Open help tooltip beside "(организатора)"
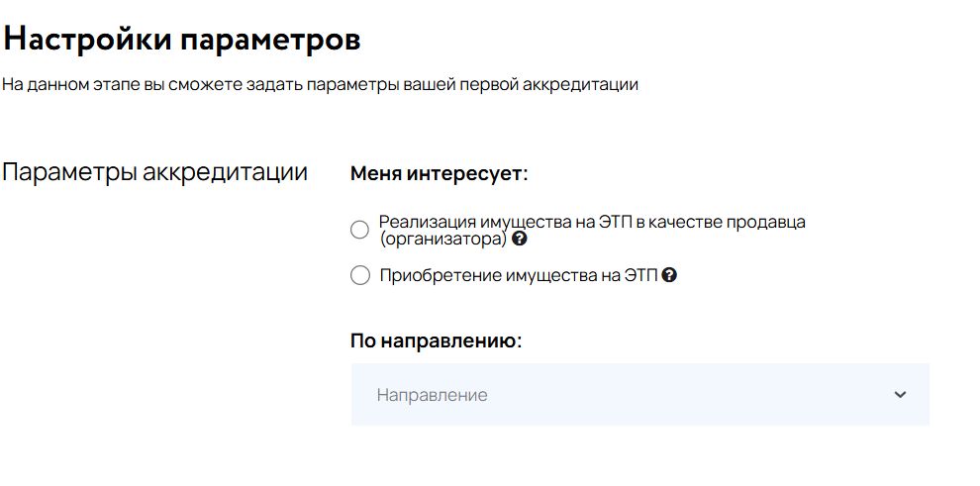Image resolution: width=980 pixels, height=486 pixels. tap(520, 239)
